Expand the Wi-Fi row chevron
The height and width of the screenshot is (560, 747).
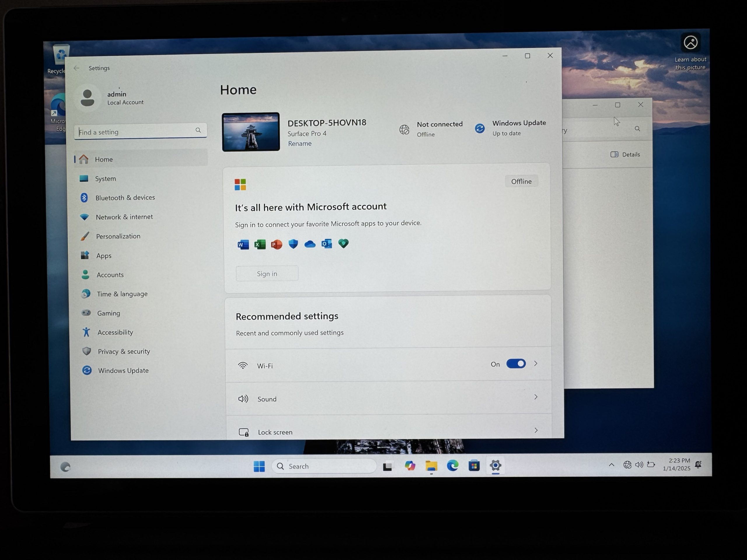pyautogui.click(x=536, y=363)
